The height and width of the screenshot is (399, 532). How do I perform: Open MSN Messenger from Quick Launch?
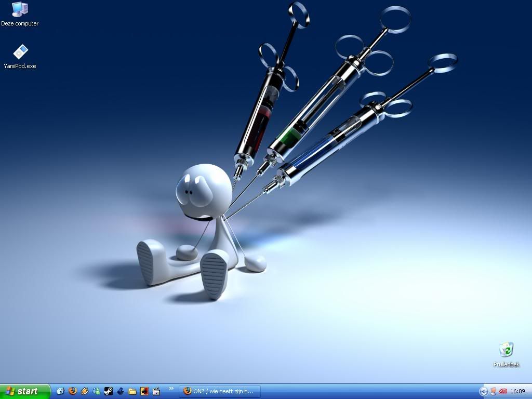tap(96, 391)
